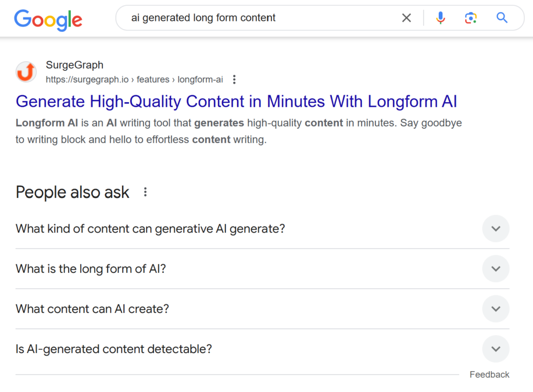Screen dimensions: 533x392
Task: Click the SurgeGraph site name text
Action: point(74,65)
